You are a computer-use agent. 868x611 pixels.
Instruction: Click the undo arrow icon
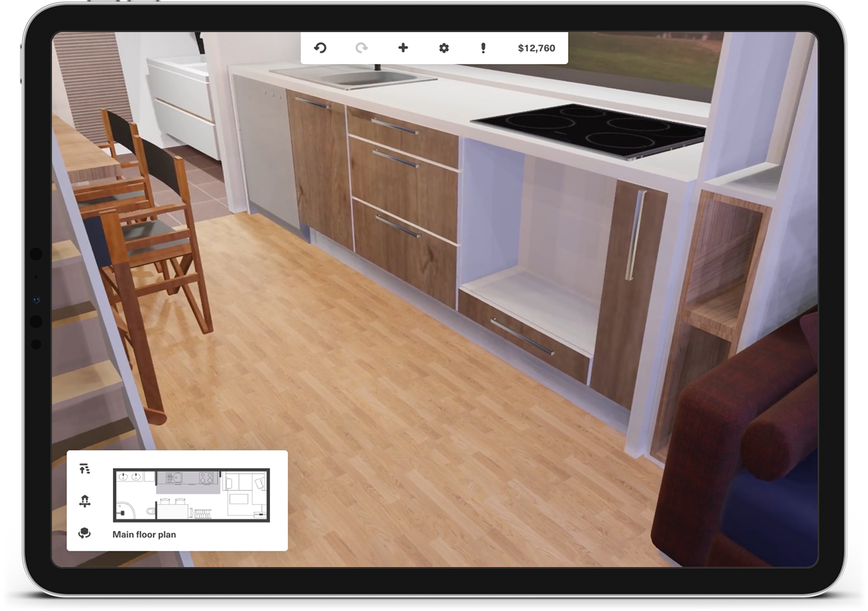(x=320, y=48)
